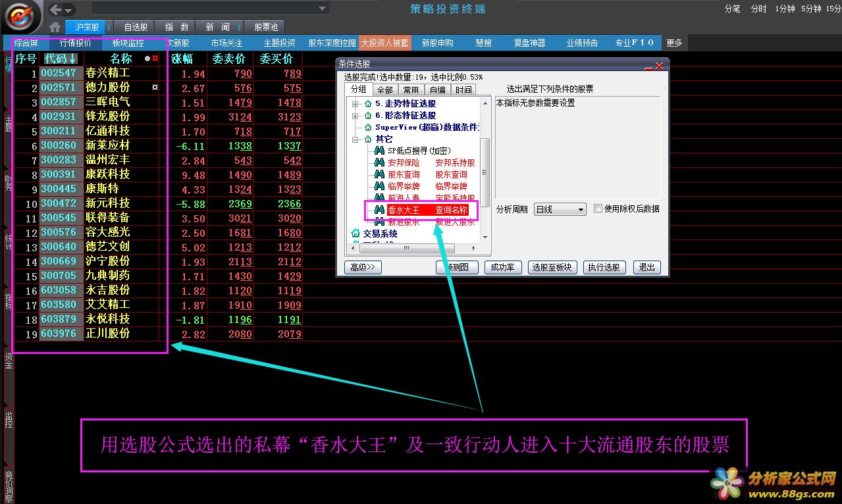The height and width of the screenshot is (504, 842).
Task: Open the 主题投资 sub-tab
Action: pyautogui.click(x=279, y=43)
